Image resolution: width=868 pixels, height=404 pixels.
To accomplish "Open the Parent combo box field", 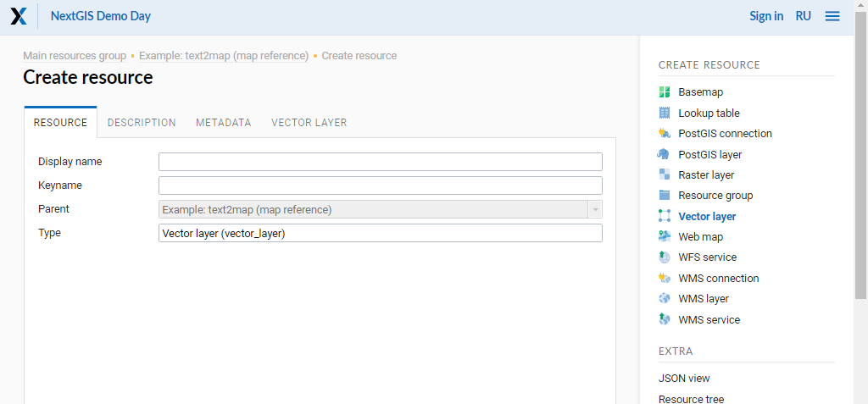I will click(x=381, y=210).
